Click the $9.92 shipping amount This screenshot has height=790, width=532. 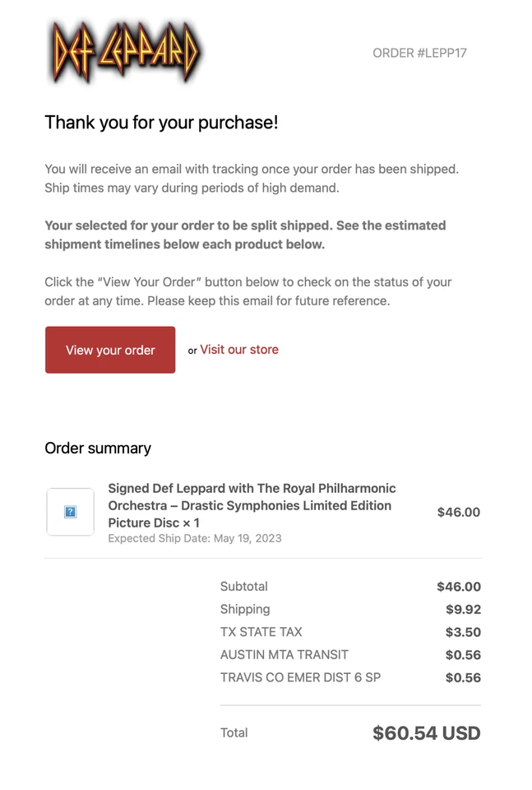click(463, 610)
